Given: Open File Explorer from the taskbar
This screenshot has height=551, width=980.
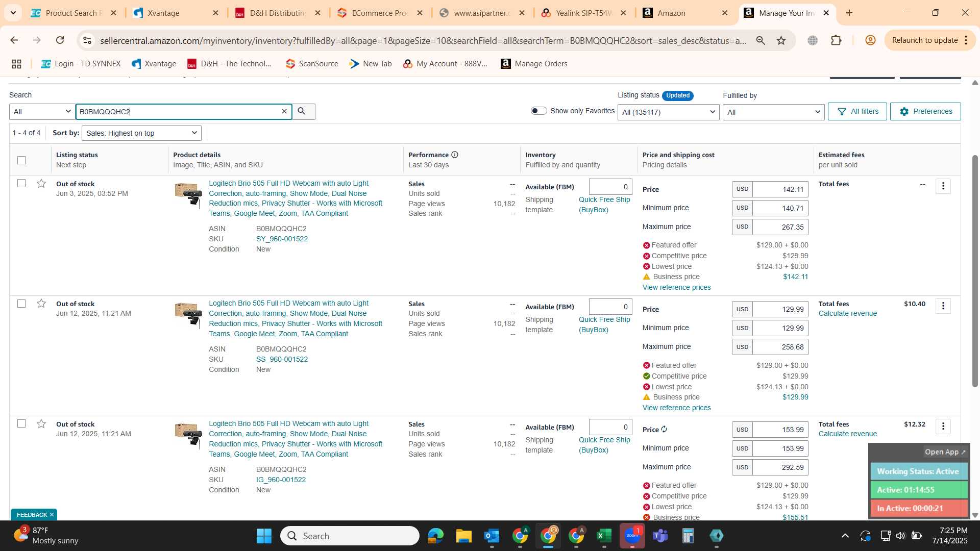Looking at the screenshot, I should tap(463, 536).
